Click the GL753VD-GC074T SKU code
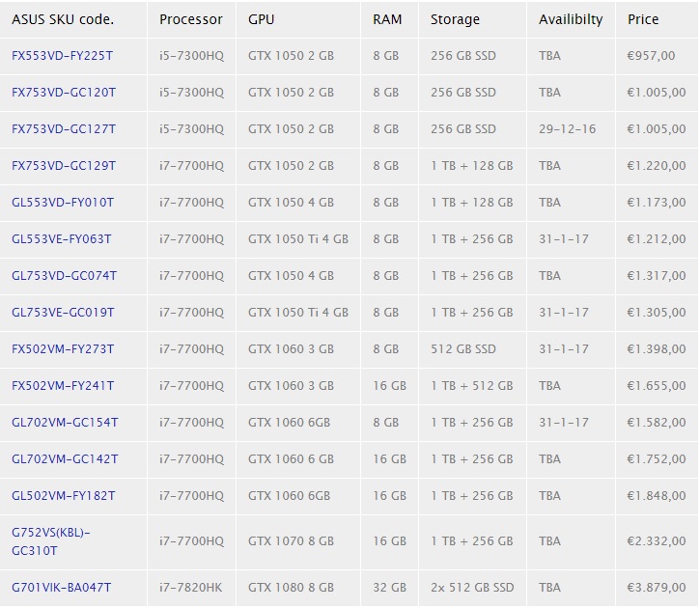The width and height of the screenshot is (700, 608). [x=64, y=276]
